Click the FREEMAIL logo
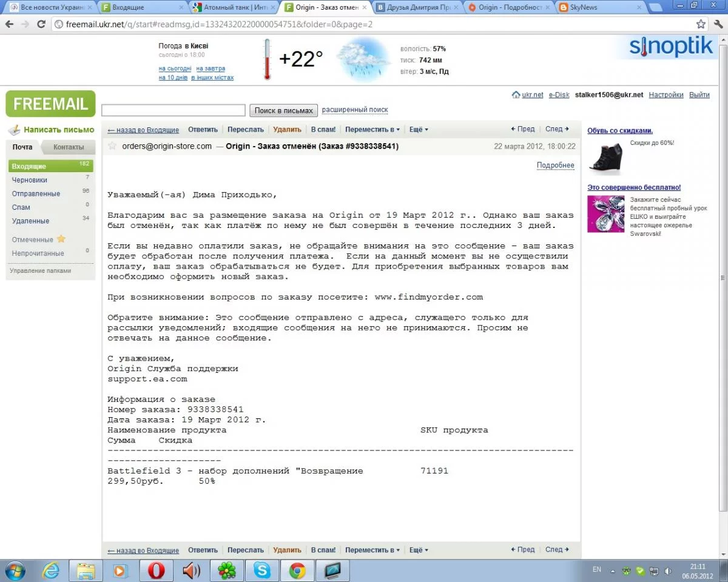This screenshot has height=582, width=728. pyautogui.click(x=50, y=104)
